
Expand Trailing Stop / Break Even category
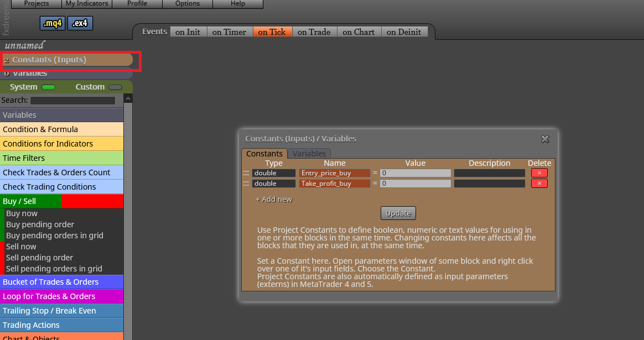coord(61,311)
